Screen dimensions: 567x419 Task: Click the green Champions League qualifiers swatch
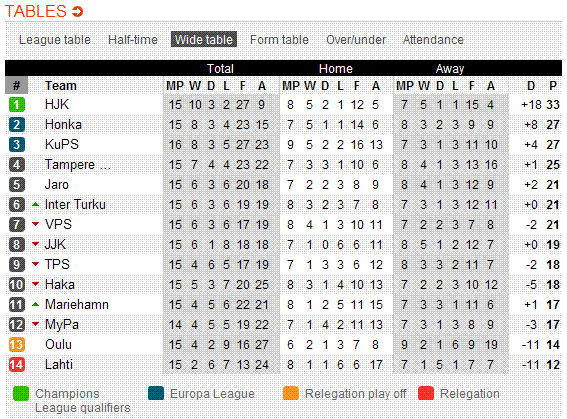(21, 394)
